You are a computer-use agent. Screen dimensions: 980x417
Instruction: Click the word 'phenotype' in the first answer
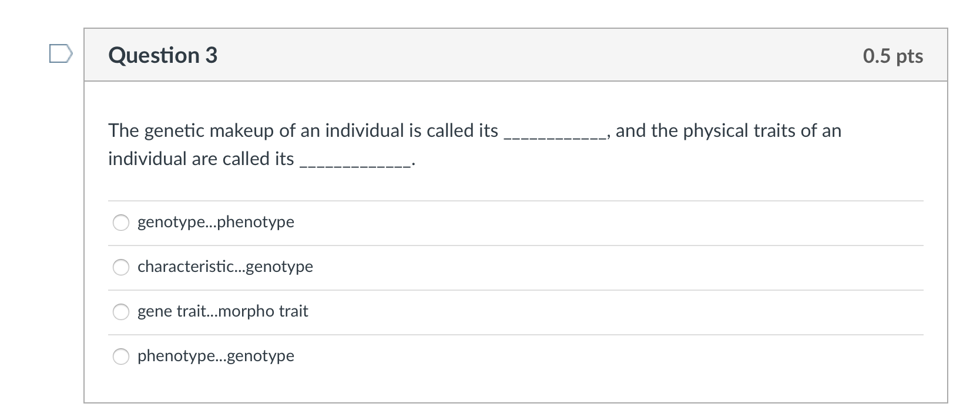point(256,222)
